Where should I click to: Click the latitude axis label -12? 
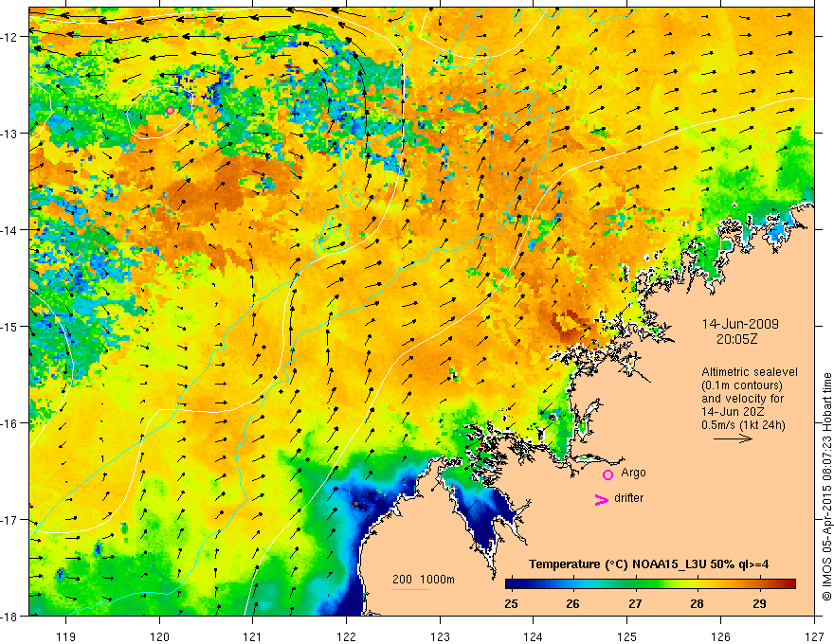pos(10,37)
